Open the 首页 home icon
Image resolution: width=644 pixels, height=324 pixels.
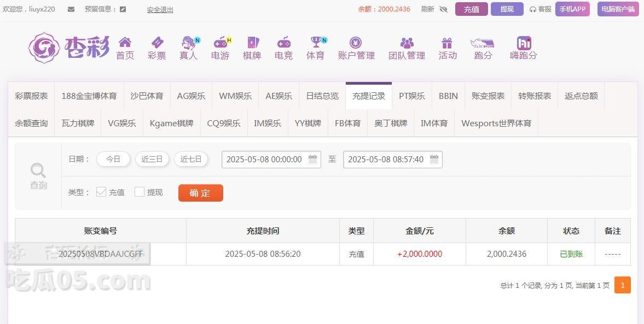[x=125, y=42]
